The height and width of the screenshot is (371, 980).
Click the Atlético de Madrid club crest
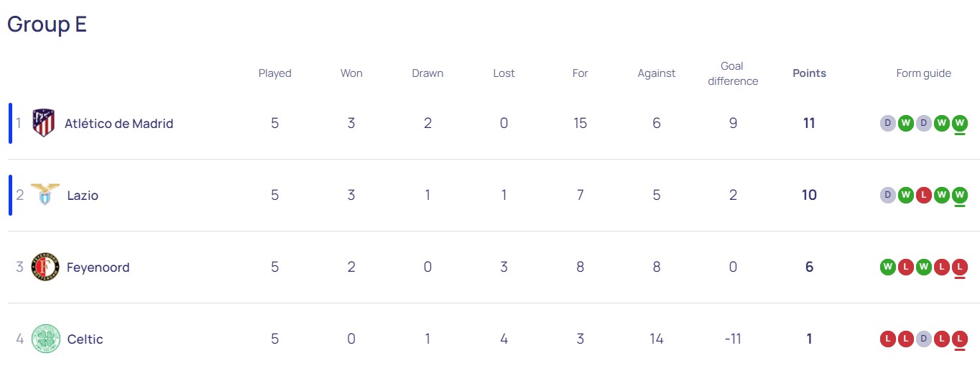(44, 123)
